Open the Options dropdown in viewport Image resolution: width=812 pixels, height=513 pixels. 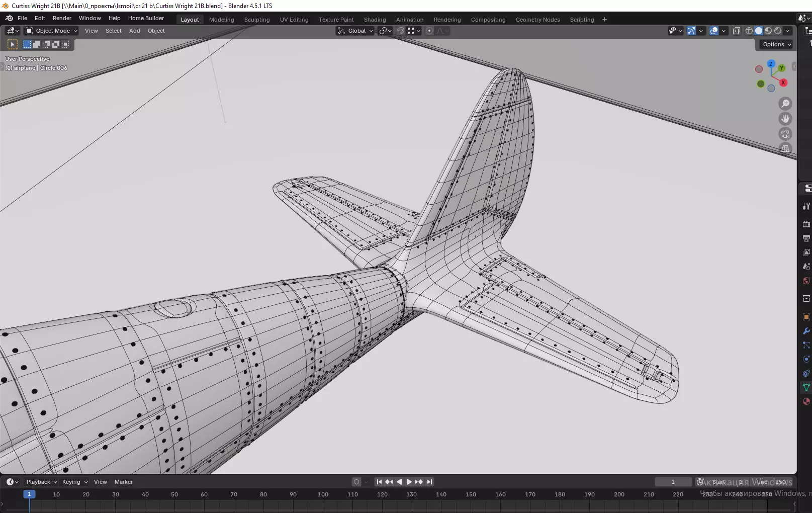(777, 44)
